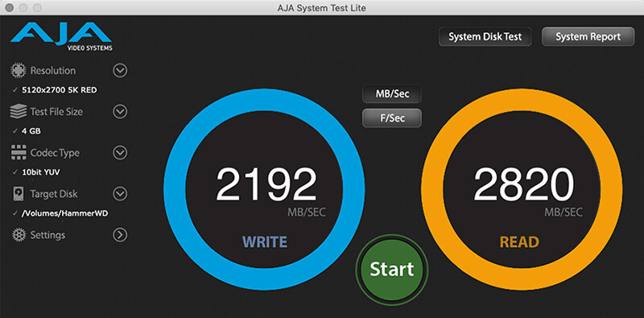Click the Settings gear icon
This screenshot has height=318, width=644.
pos(19,235)
